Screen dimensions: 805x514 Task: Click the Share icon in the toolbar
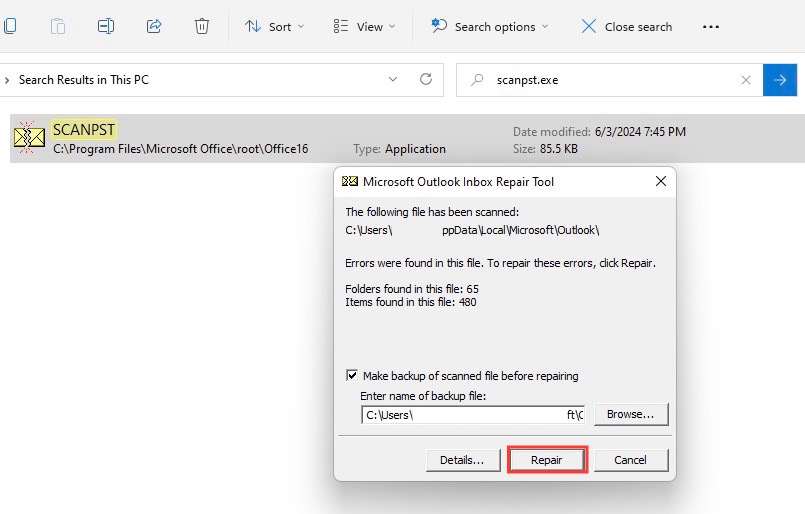click(x=154, y=26)
